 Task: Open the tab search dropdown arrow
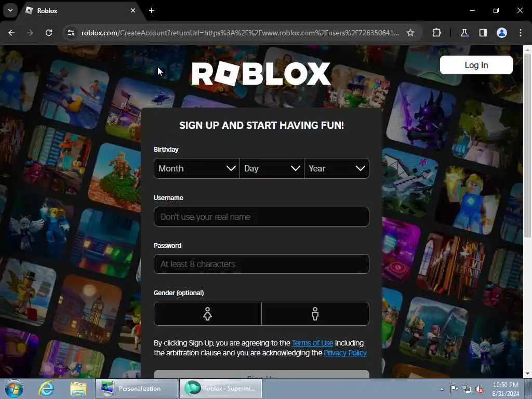pos(10,10)
